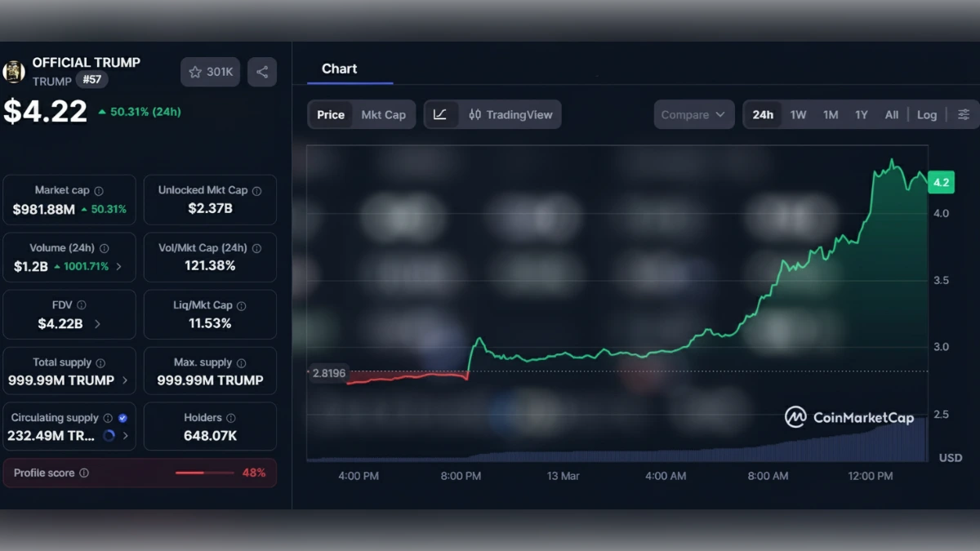This screenshot has height=551, width=980.
Task: Open the Compare dropdown
Action: click(693, 114)
